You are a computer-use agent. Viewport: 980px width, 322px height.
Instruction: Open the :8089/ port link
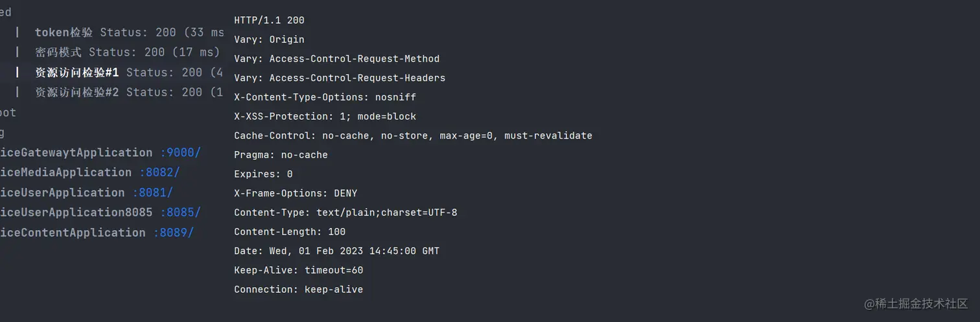[x=173, y=233]
